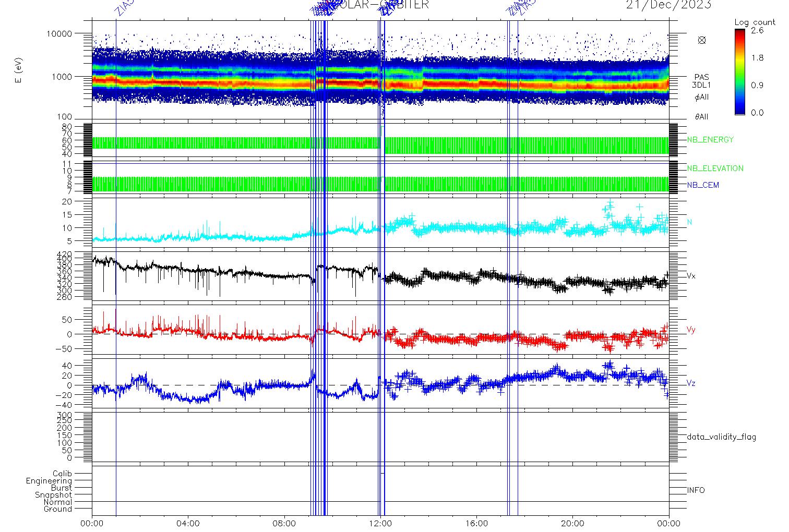
Task: Click the 0.9 colorbar tick label
Action: (757, 85)
